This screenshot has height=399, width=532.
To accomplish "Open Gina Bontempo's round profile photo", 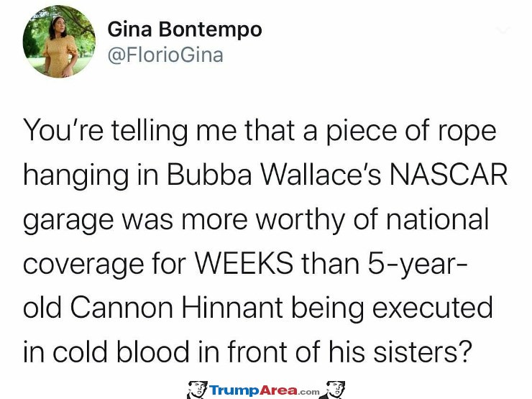I will point(59,42).
